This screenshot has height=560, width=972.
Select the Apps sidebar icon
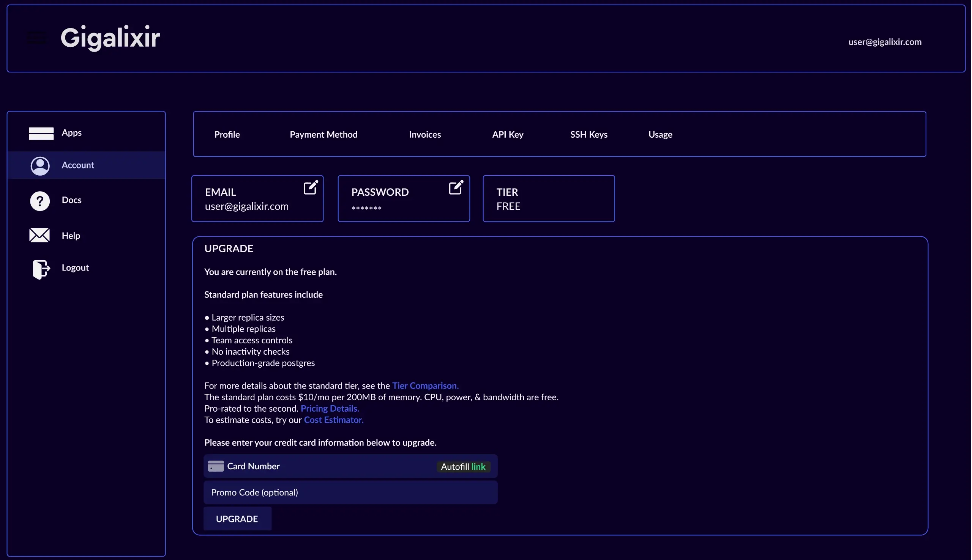click(x=40, y=133)
